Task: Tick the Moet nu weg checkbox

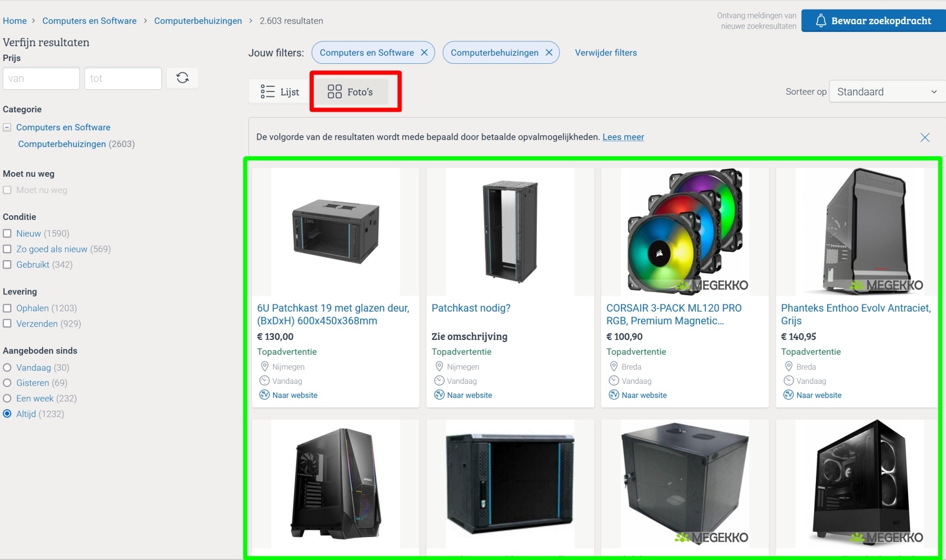Action: click(7, 190)
